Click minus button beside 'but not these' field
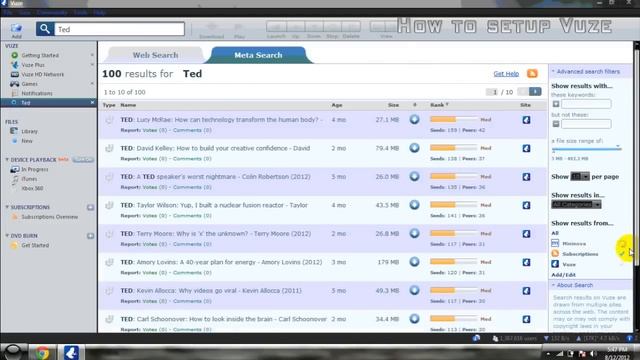The image size is (640, 360). 556,124
